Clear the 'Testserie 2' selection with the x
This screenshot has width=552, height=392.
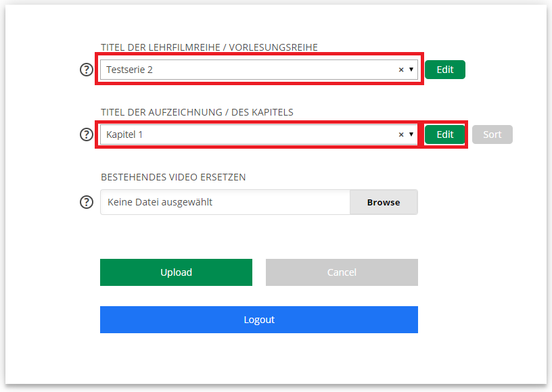pyautogui.click(x=400, y=70)
